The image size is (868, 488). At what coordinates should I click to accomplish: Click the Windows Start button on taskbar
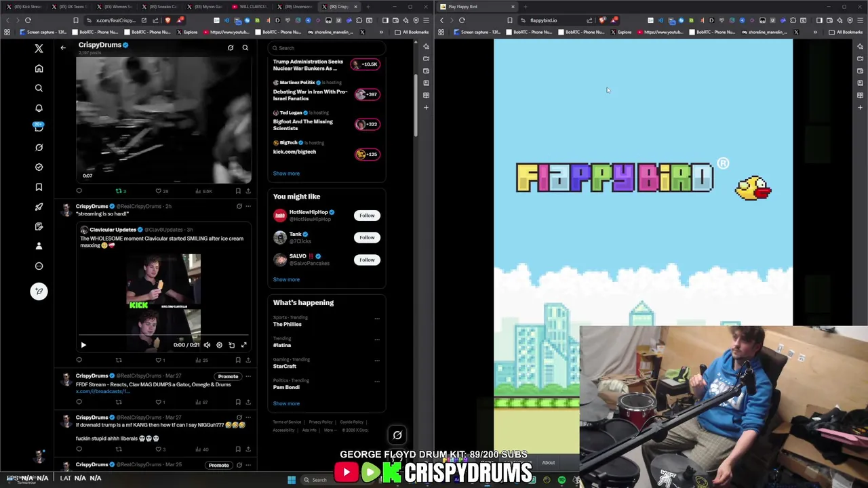(x=292, y=480)
